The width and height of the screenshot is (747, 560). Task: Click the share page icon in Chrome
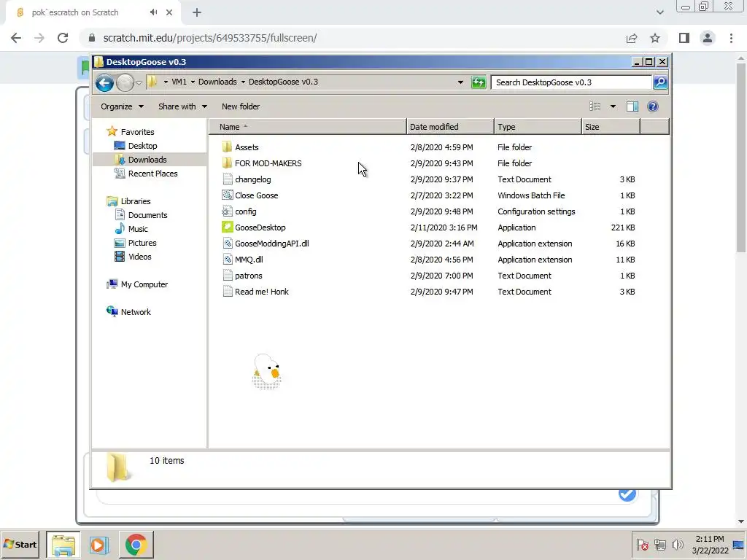[x=632, y=38]
